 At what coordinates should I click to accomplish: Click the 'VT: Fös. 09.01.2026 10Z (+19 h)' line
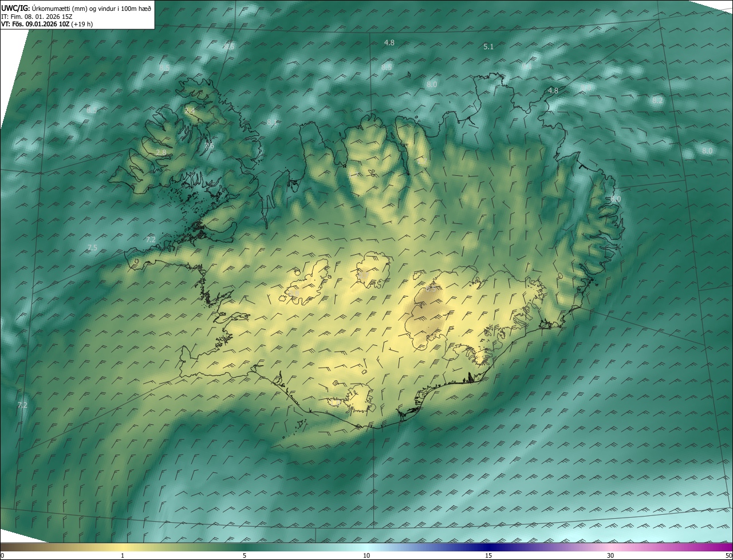click(x=47, y=24)
